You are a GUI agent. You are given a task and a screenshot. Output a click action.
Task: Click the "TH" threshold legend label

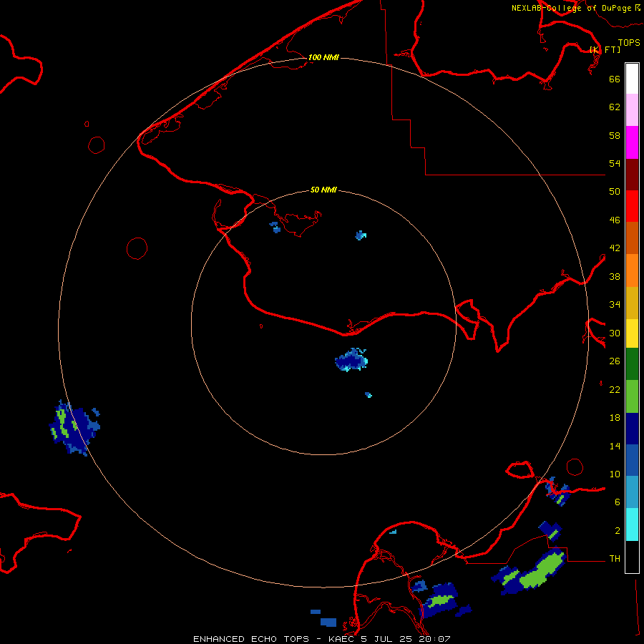(x=615, y=559)
